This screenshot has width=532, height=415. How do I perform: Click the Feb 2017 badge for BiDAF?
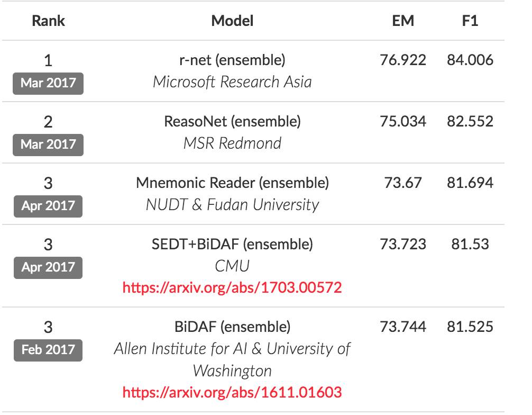click(x=48, y=350)
